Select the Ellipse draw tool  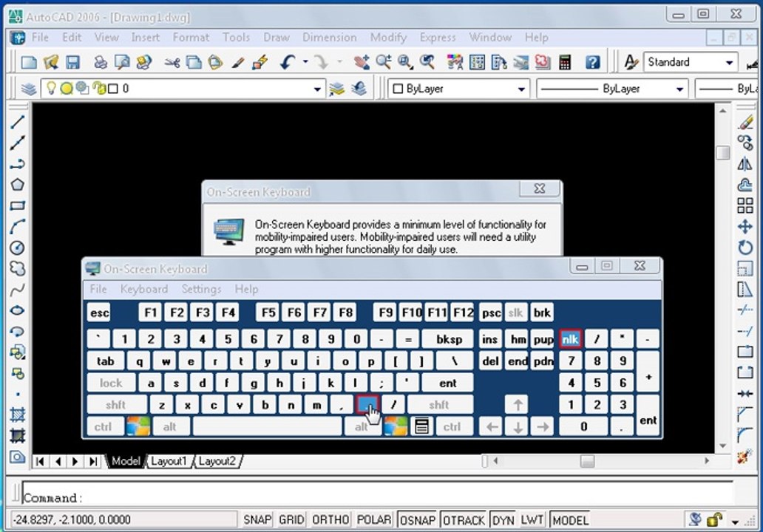pos(17,310)
